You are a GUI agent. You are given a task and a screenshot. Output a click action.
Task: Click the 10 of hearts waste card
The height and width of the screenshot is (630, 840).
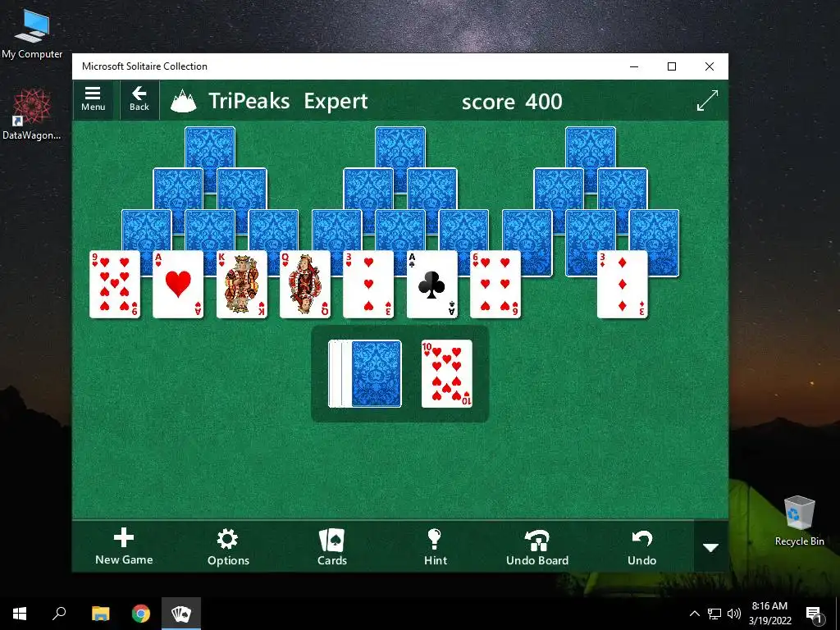(447, 373)
